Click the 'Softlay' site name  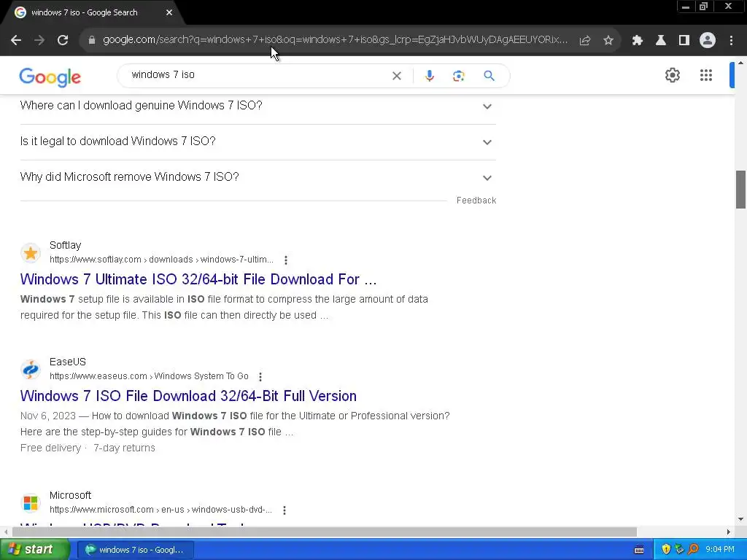pos(65,245)
